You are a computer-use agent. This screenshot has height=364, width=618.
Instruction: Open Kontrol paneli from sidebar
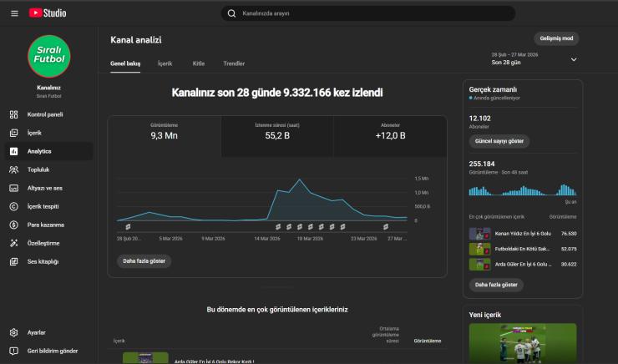44,114
